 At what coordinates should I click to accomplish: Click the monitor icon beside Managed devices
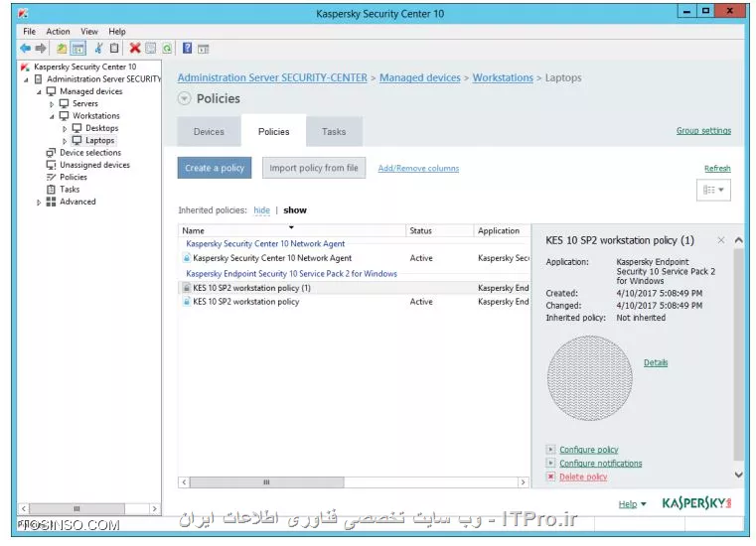(51, 91)
